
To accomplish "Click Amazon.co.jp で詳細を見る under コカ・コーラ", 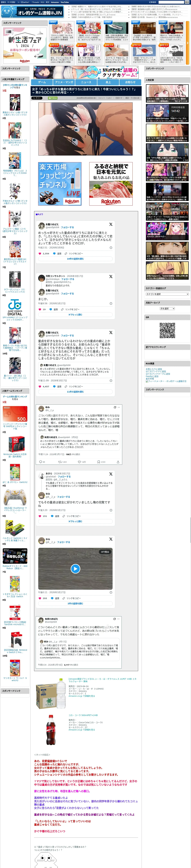I will click(82, 730).
